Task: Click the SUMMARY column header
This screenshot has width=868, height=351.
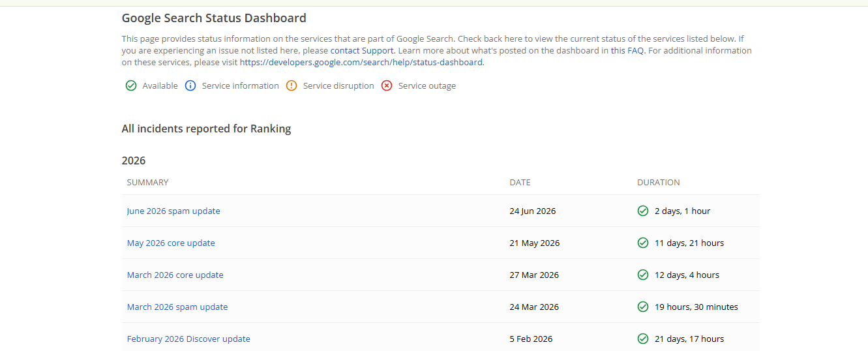Action: 147,182
